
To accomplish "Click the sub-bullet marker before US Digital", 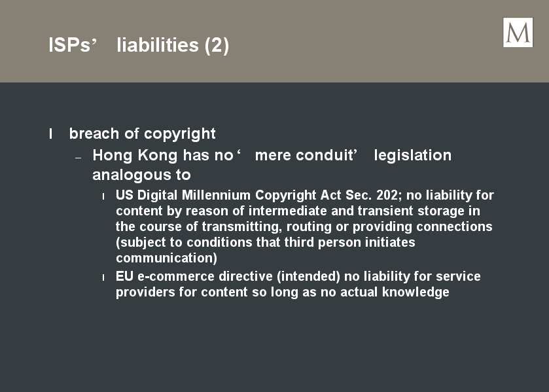I will [103, 196].
